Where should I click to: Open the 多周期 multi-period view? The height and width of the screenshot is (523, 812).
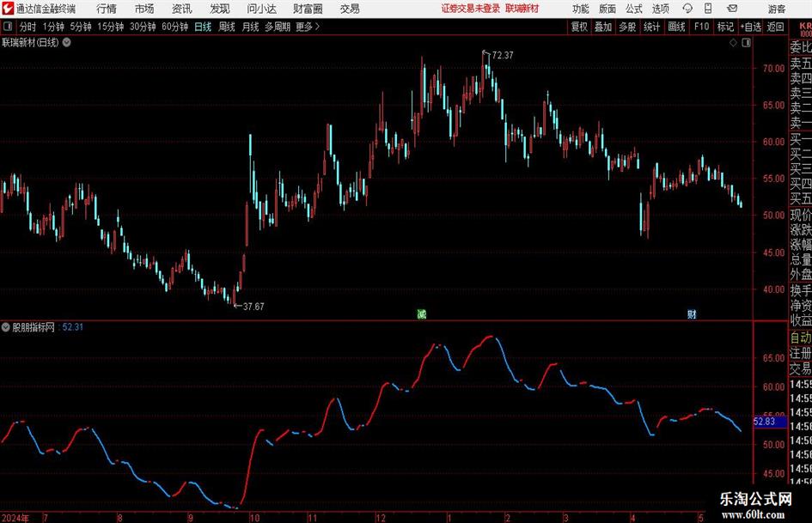click(278, 27)
